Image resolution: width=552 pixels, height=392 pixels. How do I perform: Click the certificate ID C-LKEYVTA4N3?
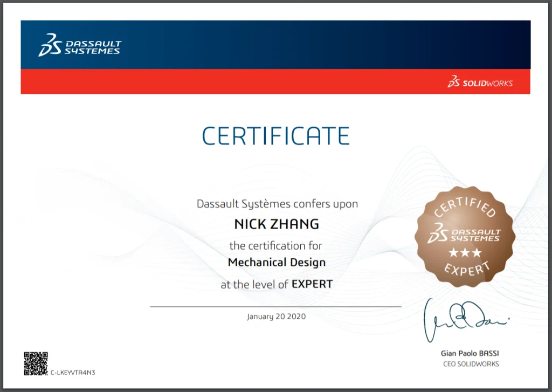click(73, 372)
